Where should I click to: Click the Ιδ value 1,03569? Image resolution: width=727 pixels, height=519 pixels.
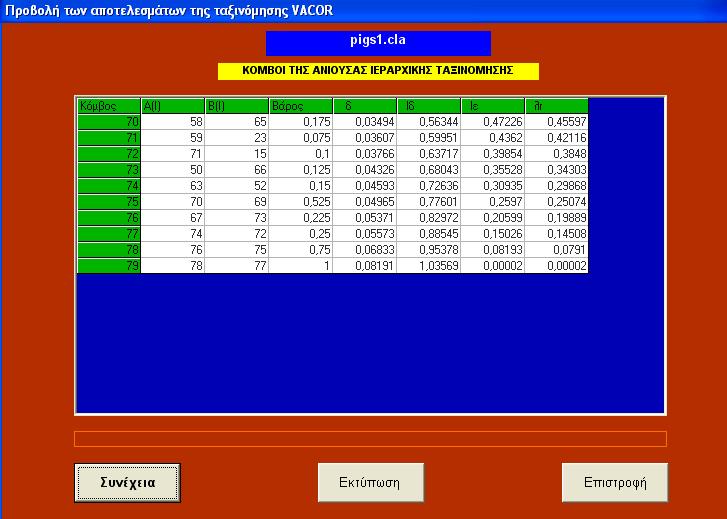[x=428, y=266]
